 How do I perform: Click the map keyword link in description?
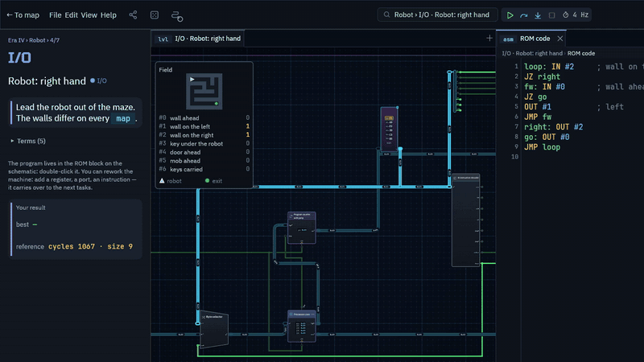(123, 118)
